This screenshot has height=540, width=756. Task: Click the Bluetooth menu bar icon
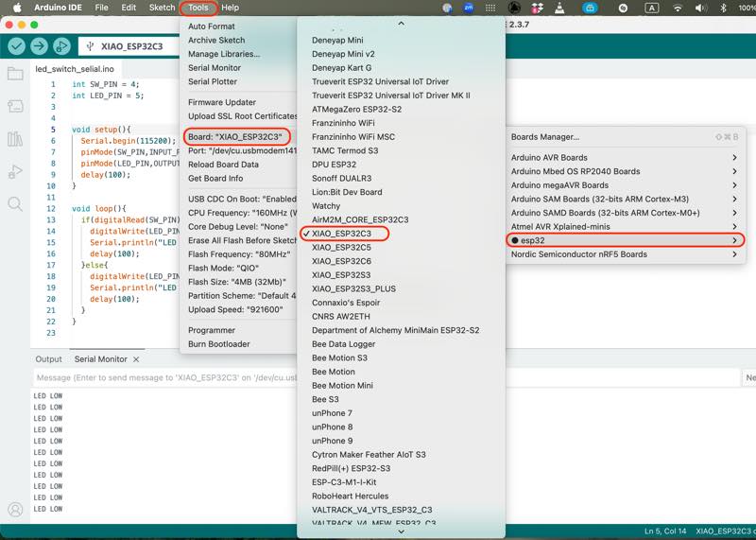point(723,8)
